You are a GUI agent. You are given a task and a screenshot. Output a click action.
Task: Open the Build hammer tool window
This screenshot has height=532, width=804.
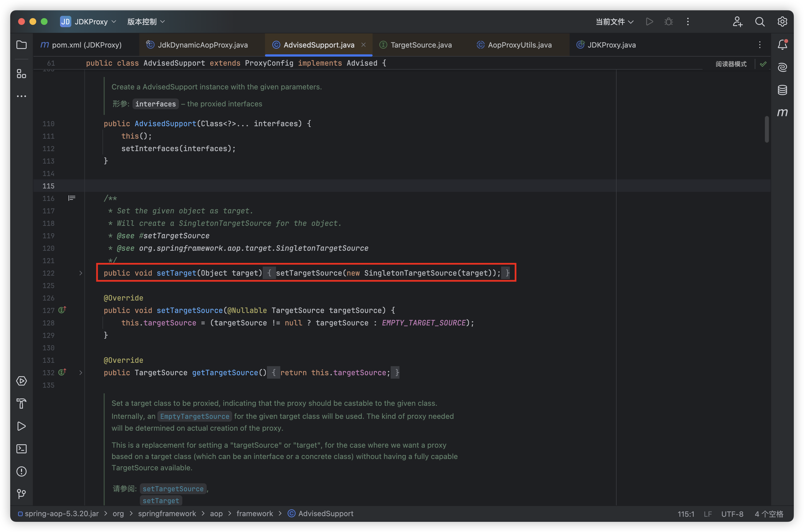22,404
